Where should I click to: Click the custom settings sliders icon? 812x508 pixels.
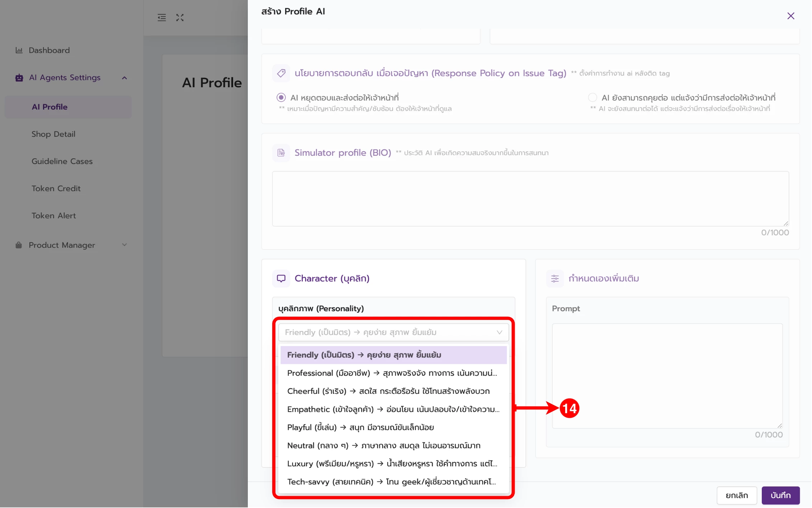555,279
